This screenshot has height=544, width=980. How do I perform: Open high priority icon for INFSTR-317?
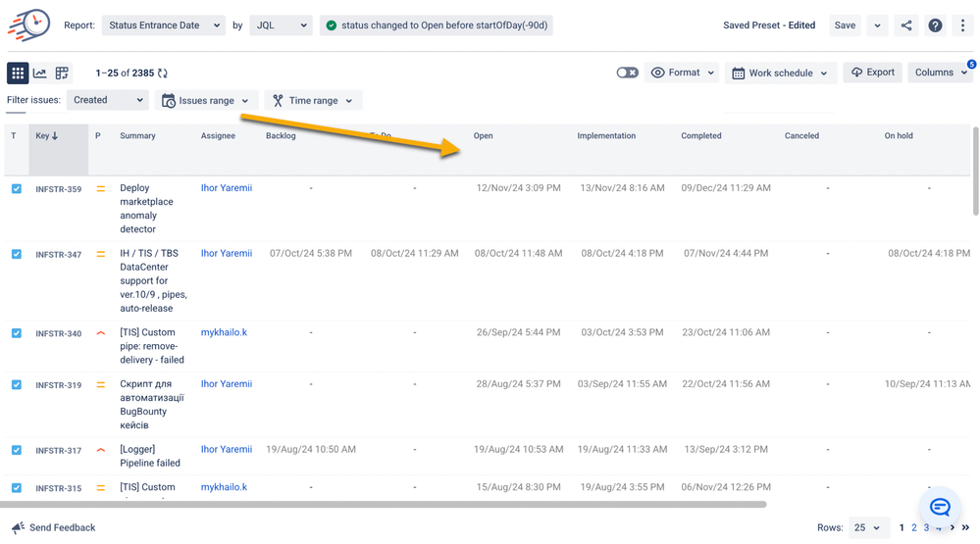(x=101, y=450)
